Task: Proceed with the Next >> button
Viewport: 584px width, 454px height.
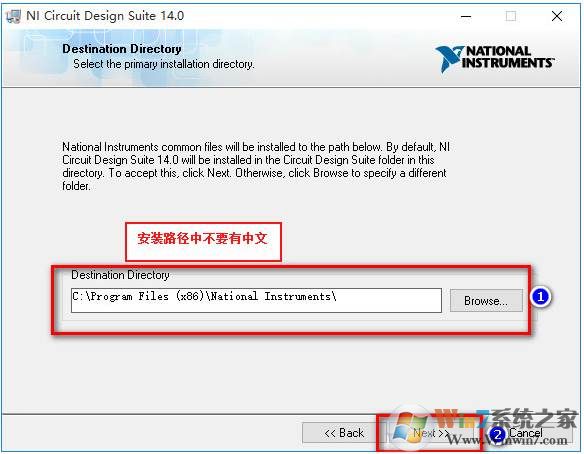Action: pyautogui.click(x=431, y=433)
